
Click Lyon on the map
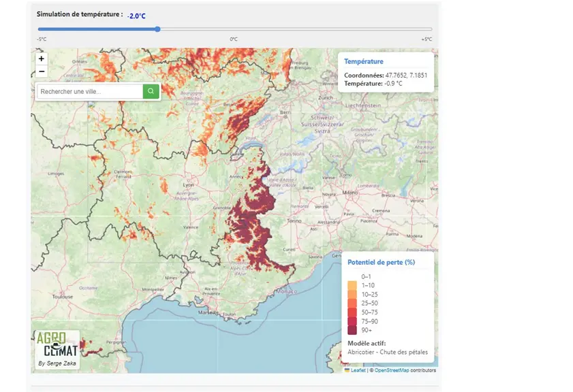coord(188,185)
